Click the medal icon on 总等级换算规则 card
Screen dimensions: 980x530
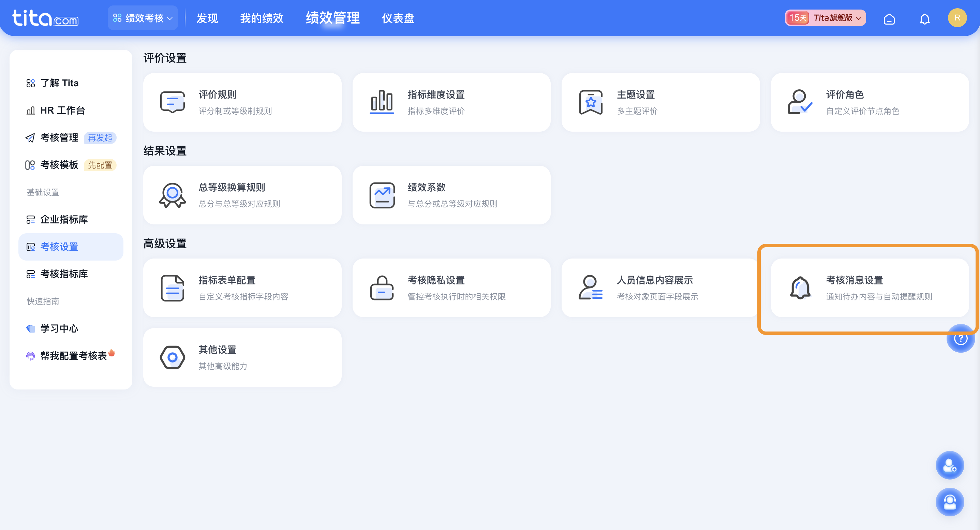coord(172,195)
